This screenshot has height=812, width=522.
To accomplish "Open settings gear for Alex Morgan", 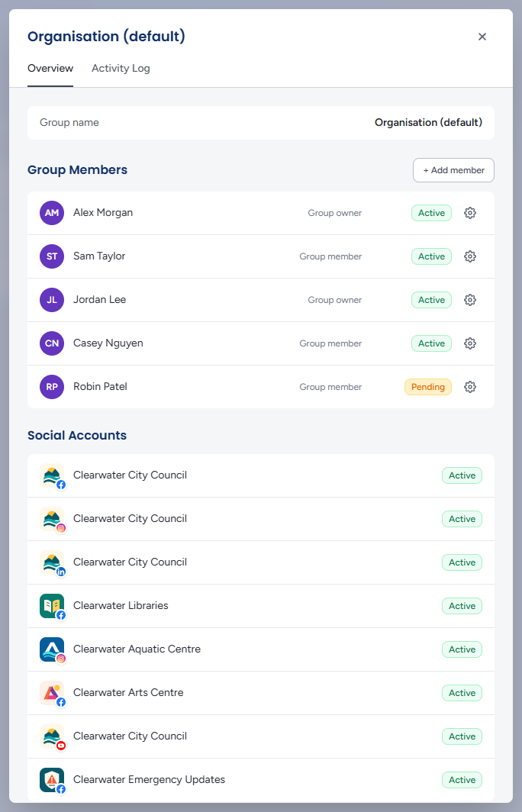I will coord(469,213).
